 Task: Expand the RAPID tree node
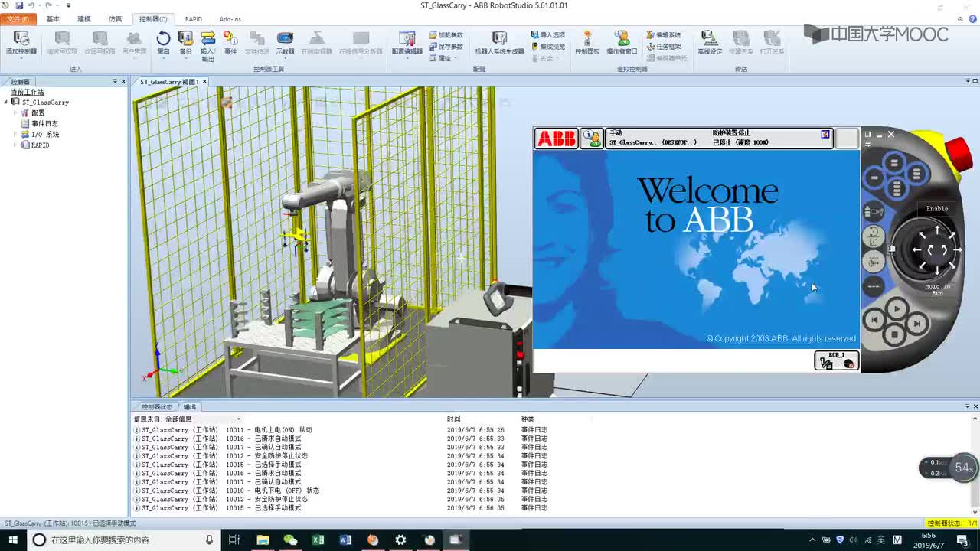click(15, 145)
